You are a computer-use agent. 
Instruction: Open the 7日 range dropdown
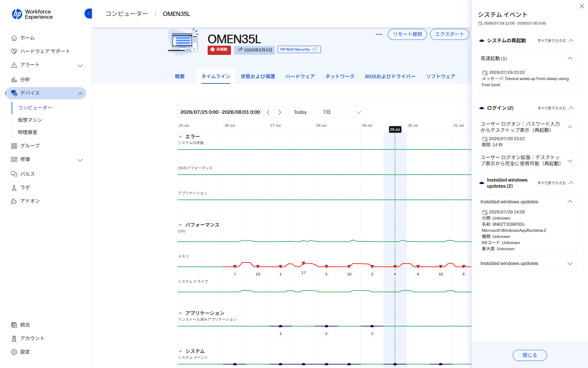[343, 112]
